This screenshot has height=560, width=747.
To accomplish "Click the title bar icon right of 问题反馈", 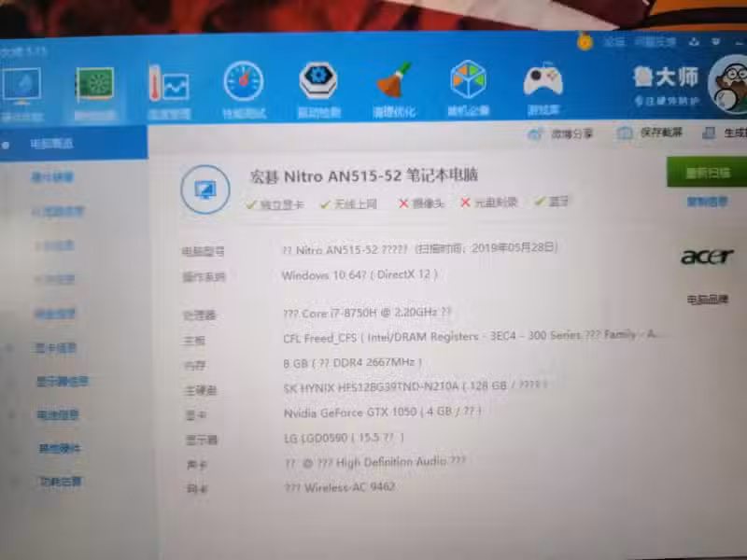I will (694, 42).
